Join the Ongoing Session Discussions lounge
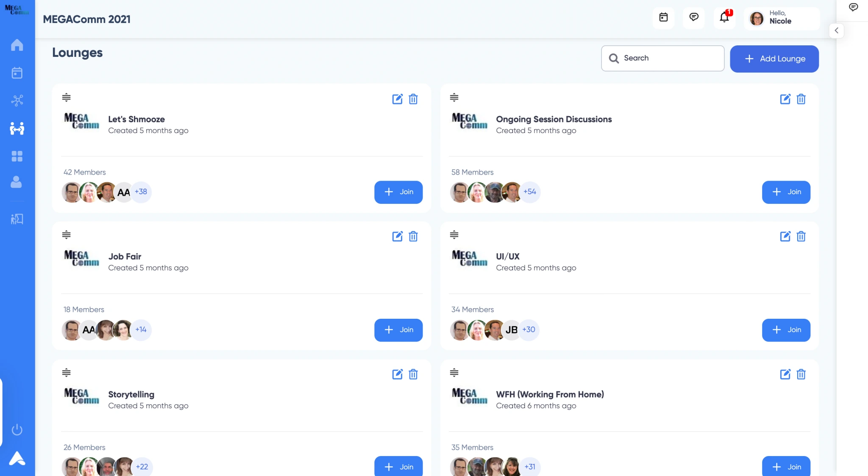 click(786, 192)
